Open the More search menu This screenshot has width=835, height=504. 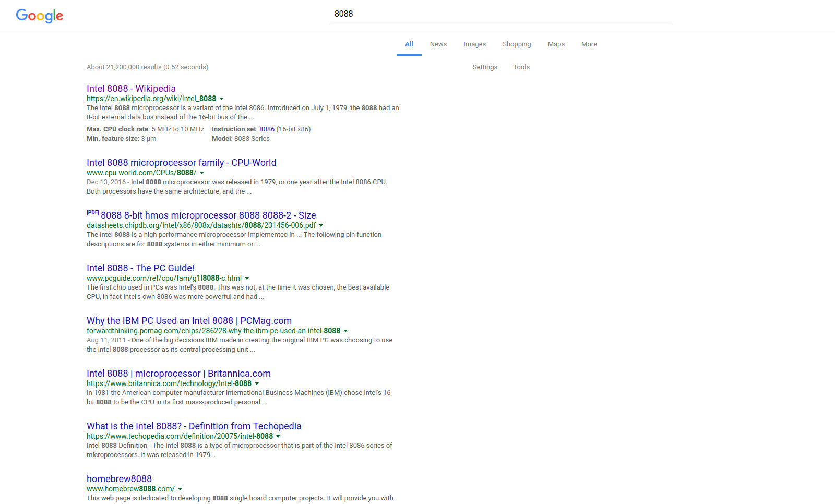coord(589,44)
